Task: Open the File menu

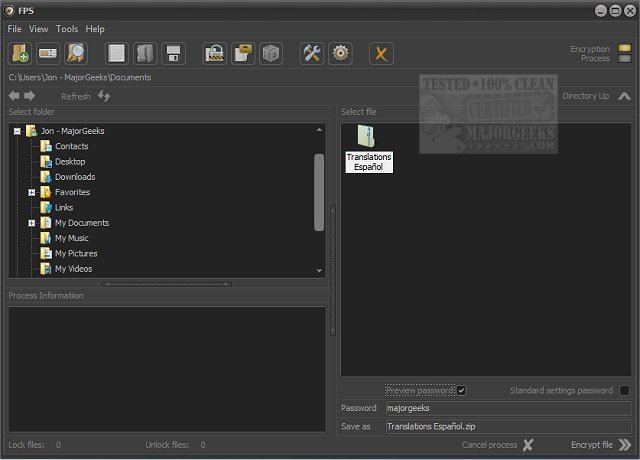Action: (x=15, y=29)
